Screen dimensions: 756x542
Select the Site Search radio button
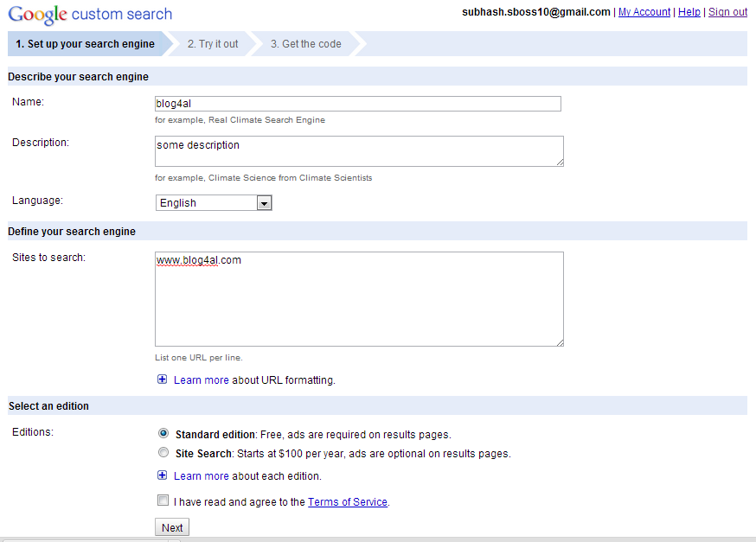tap(163, 452)
